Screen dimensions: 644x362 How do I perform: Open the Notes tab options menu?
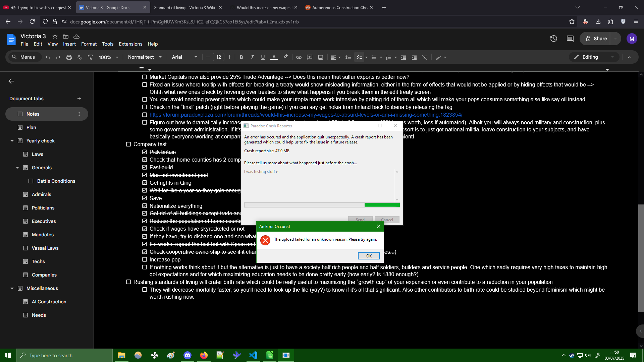click(x=79, y=114)
